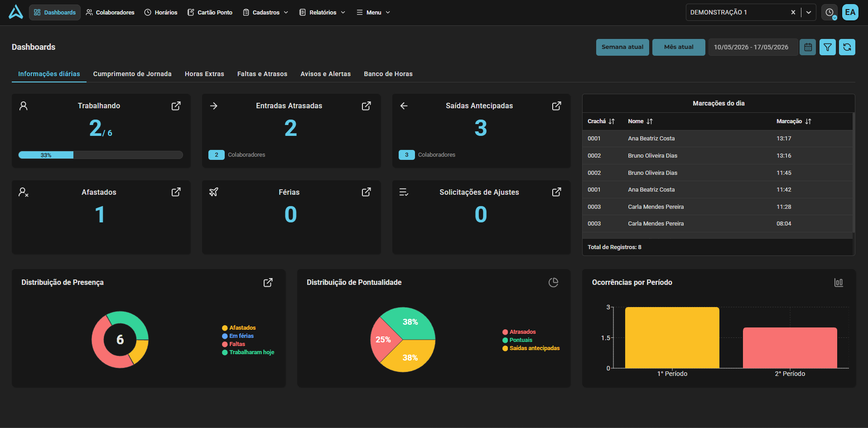The image size is (868, 428).
Task: Click the presence donut chart center showing 6
Action: 120,340
